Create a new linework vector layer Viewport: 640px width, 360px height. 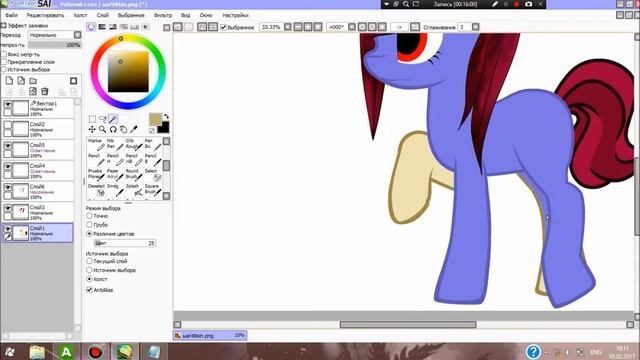(21, 80)
